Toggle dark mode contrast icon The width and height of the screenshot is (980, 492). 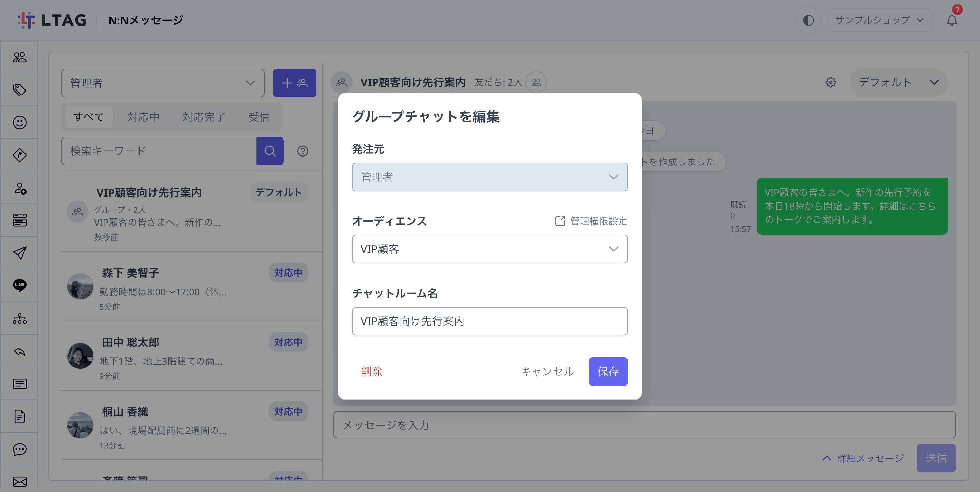pyautogui.click(x=808, y=20)
